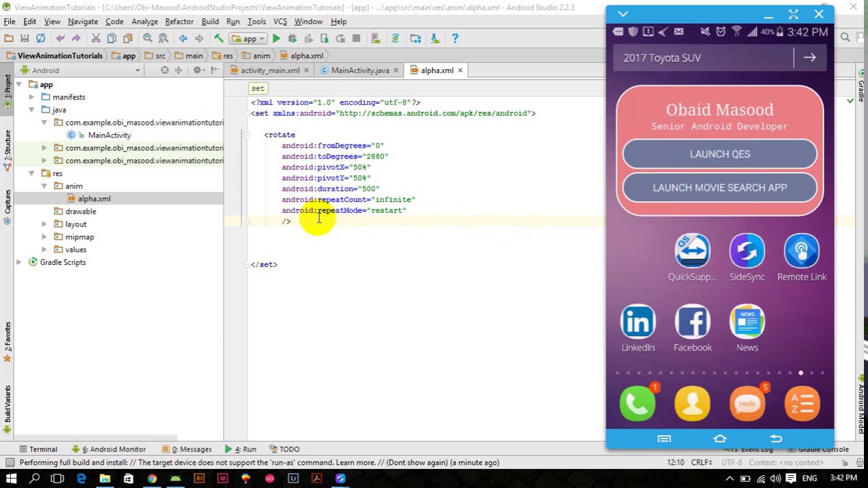Viewport: 868px width, 488px height.
Task: Click Collapse All icon in Project panel
Action: pos(178,70)
